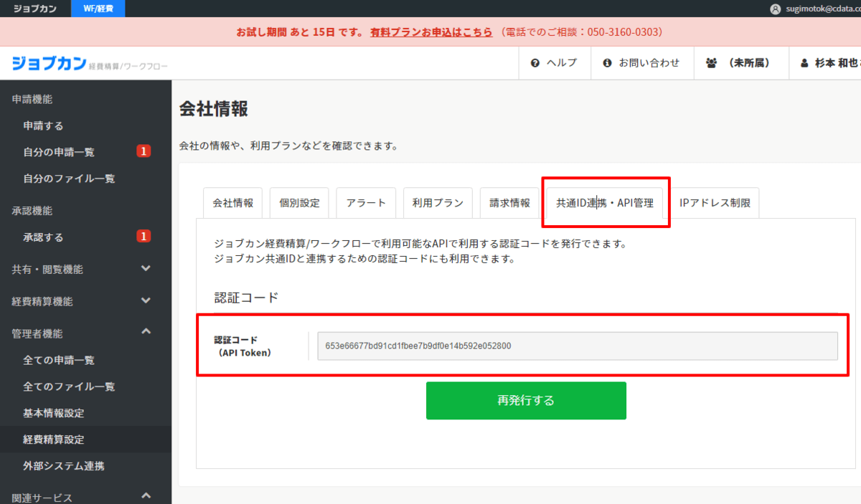
Task: Click the お試し期間 あと 15日 notice
Action: click(301, 32)
